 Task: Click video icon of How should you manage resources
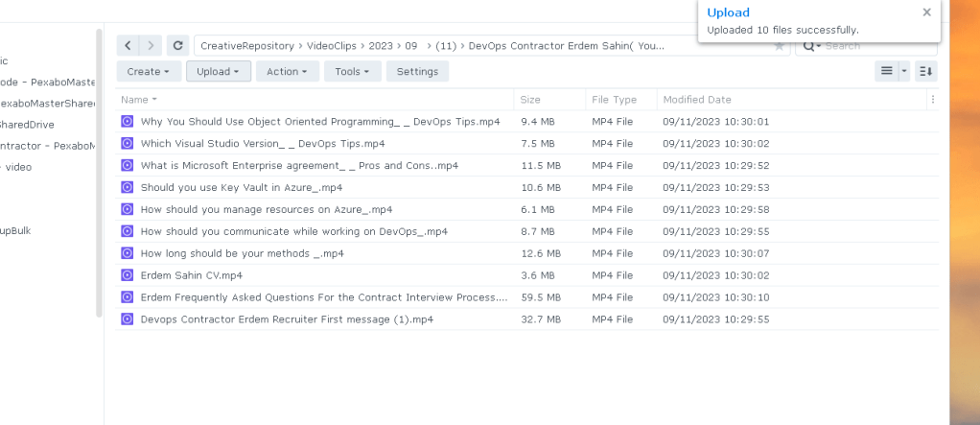(127, 209)
